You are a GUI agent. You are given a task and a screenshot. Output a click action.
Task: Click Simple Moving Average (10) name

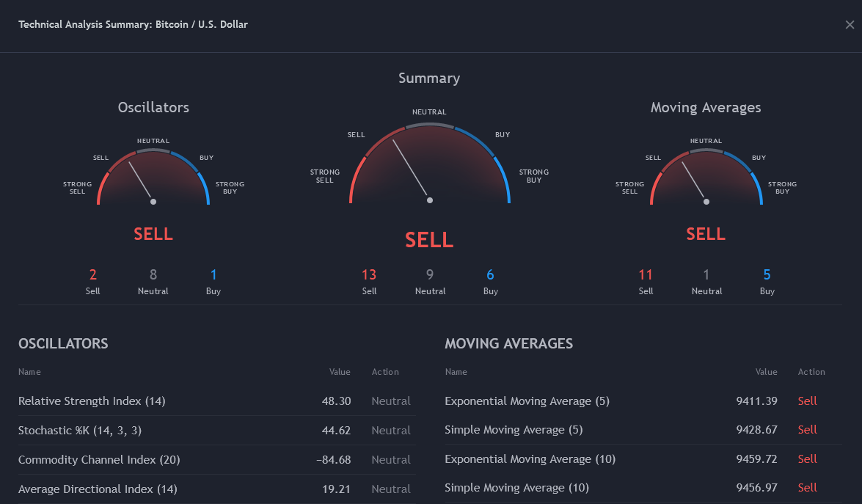pos(516,488)
